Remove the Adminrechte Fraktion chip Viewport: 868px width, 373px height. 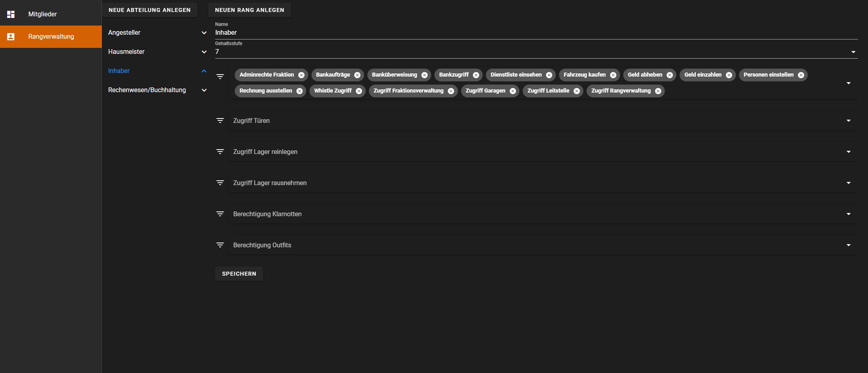[x=301, y=75]
